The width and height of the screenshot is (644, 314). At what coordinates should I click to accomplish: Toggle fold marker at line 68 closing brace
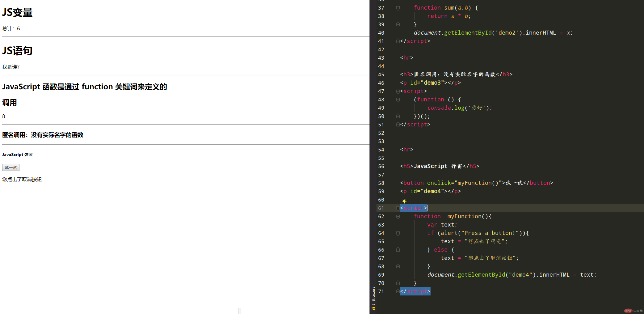pos(398,266)
